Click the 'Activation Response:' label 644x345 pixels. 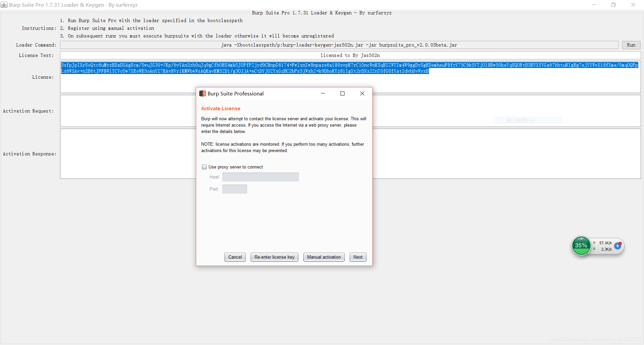[30, 154]
